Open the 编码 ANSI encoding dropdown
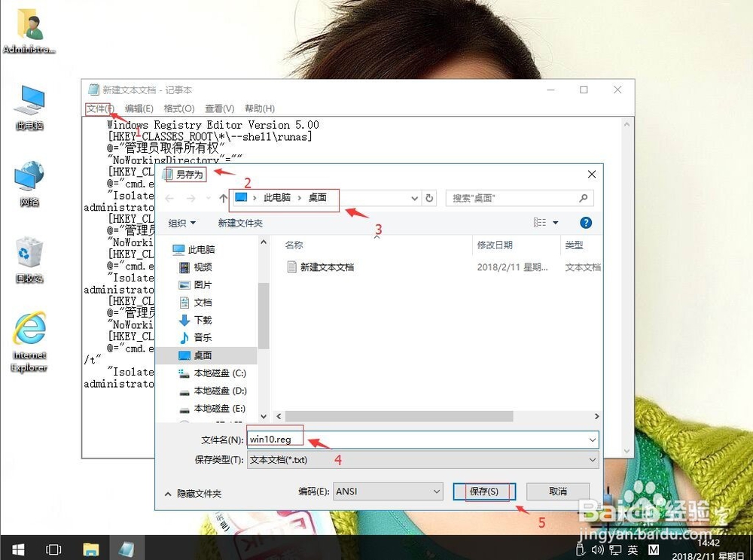The height and width of the screenshot is (560, 753). (x=388, y=492)
